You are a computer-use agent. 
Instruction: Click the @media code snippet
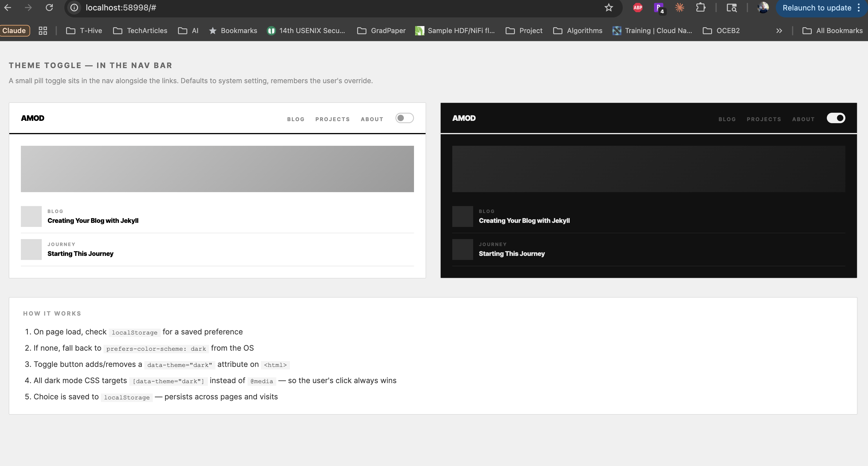pyautogui.click(x=262, y=381)
